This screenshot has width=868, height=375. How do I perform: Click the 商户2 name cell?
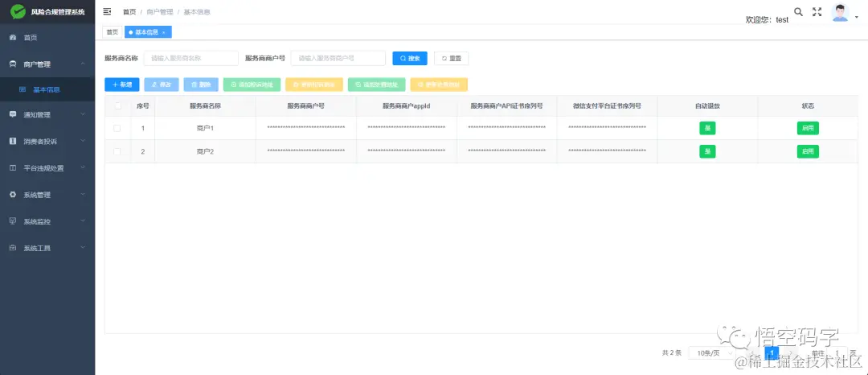click(x=205, y=151)
